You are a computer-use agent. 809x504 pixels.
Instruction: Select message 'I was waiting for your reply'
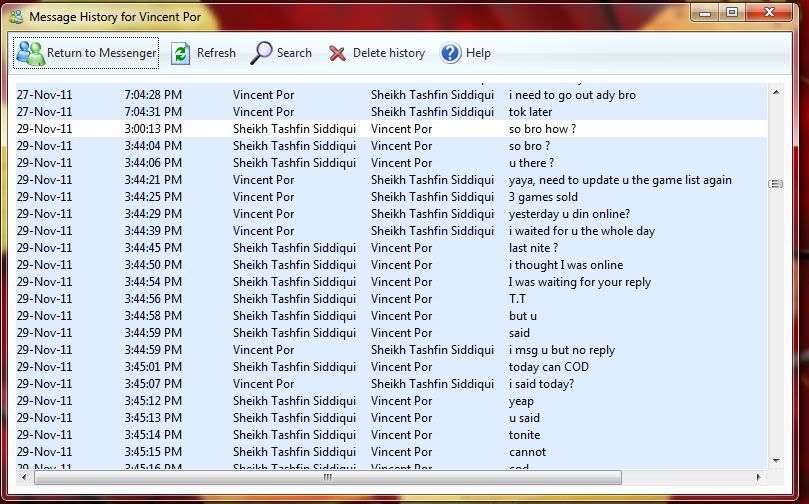[579, 282]
